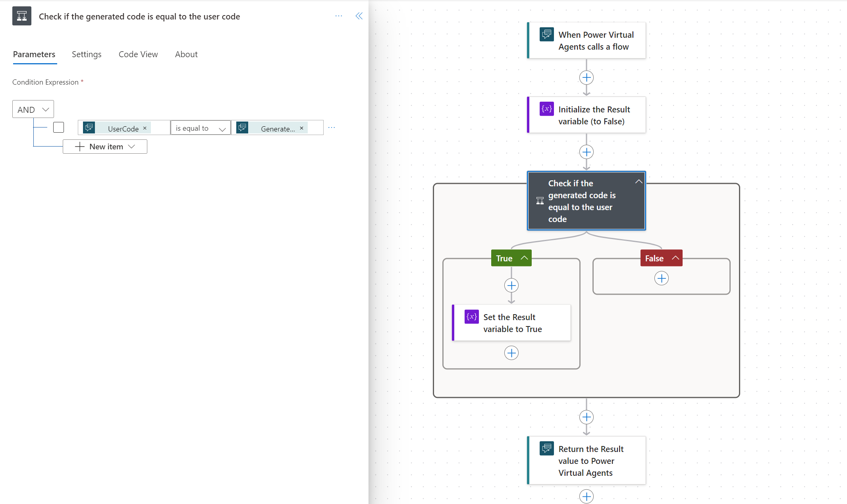Tick the condition row checkbox

(x=58, y=127)
